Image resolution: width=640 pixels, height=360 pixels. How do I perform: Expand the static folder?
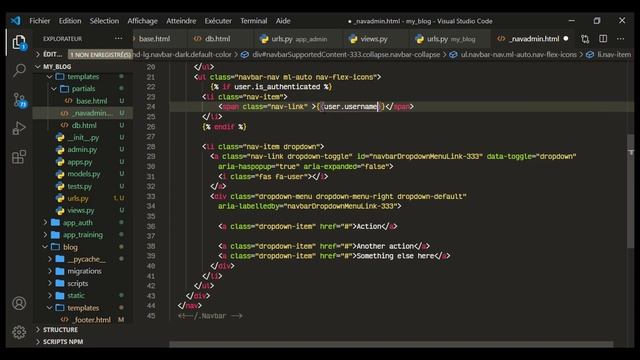50,296
